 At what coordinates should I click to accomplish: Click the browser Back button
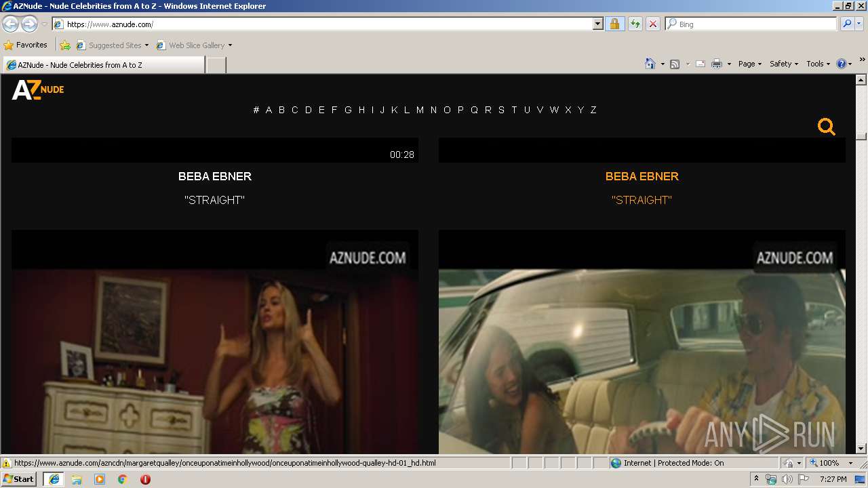(x=11, y=24)
